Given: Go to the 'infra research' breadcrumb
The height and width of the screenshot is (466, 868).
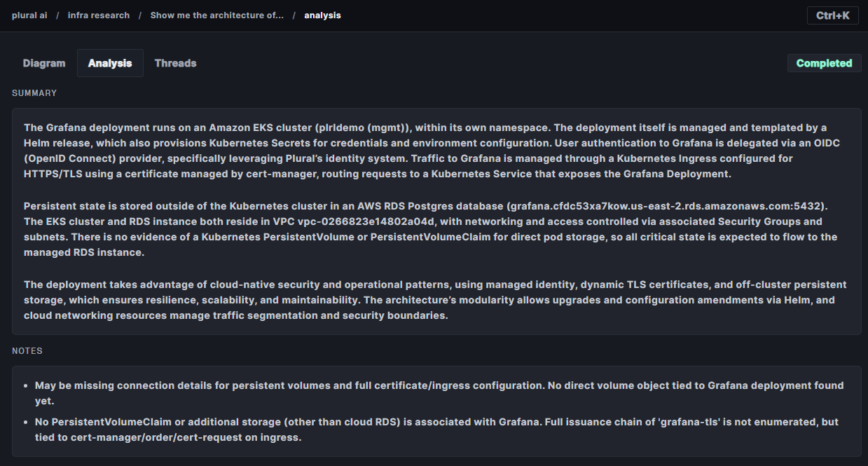Looking at the screenshot, I should click(x=98, y=15).
